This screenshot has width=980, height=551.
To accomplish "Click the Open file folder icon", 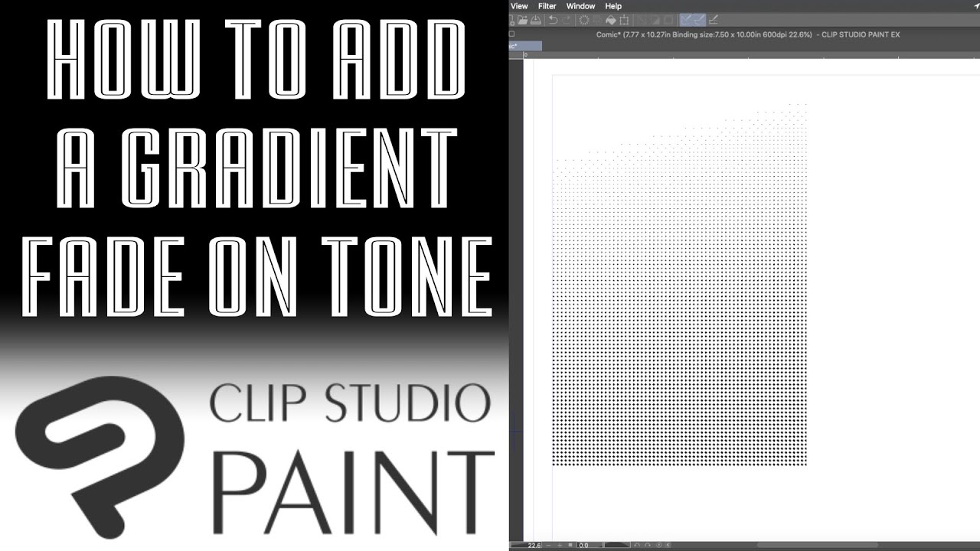I will pyautogui.click(x=522, y=20).
